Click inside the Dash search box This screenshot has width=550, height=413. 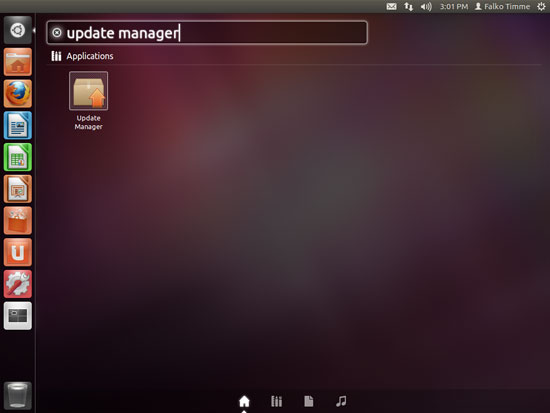(207, 33)
